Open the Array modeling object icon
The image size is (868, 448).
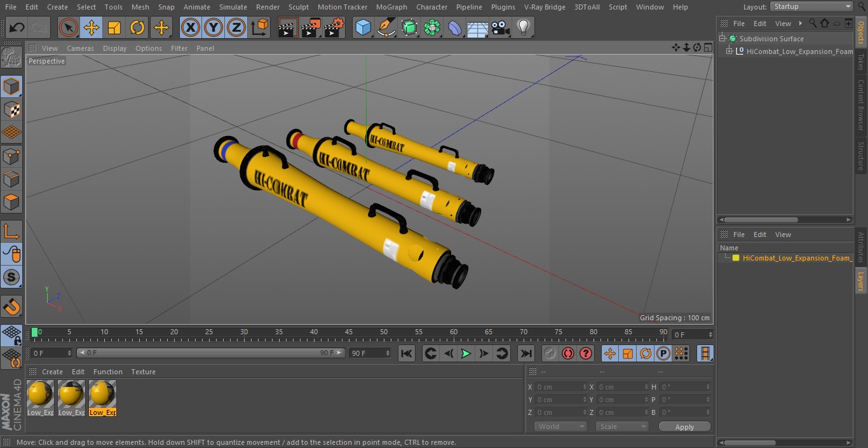point(432,28)
